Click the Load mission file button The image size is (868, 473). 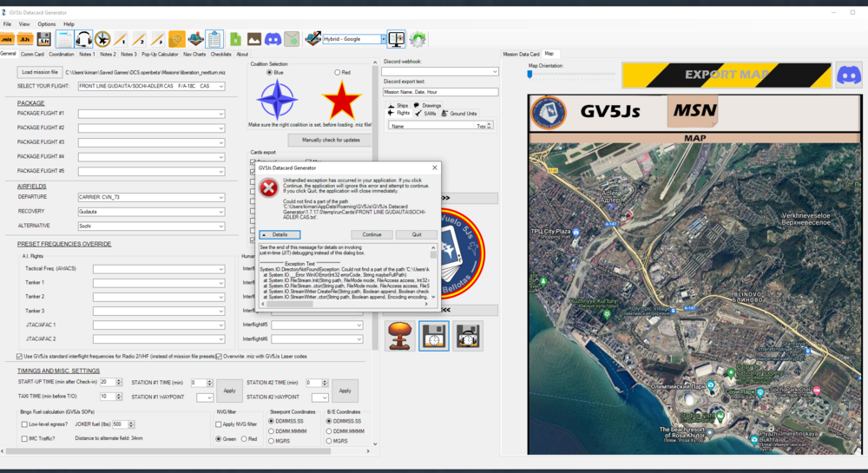40,72
